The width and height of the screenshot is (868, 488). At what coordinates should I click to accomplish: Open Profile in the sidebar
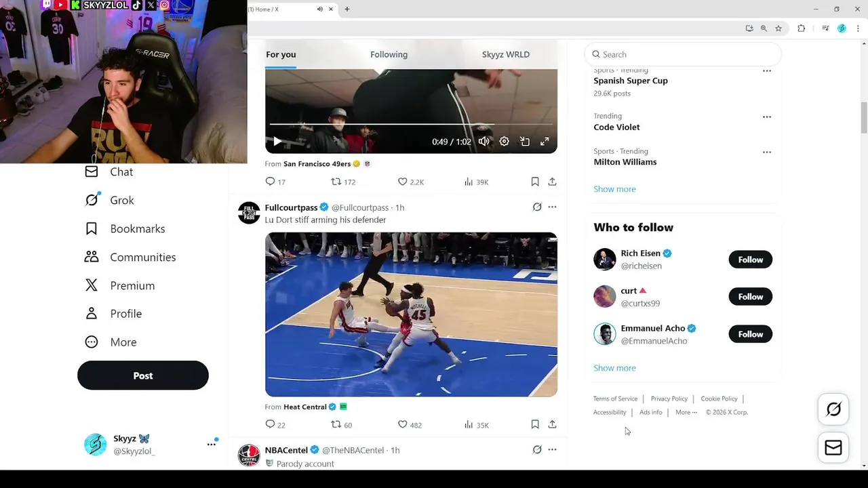(x=113, y=314)
